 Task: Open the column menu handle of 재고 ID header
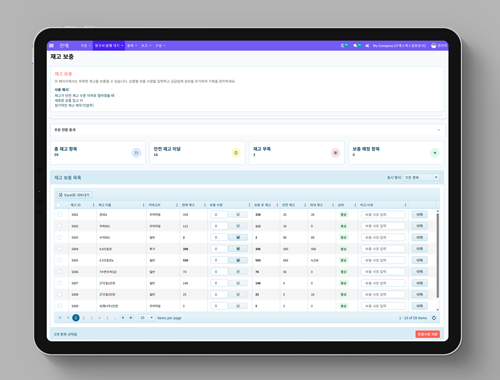coord(93,205)
